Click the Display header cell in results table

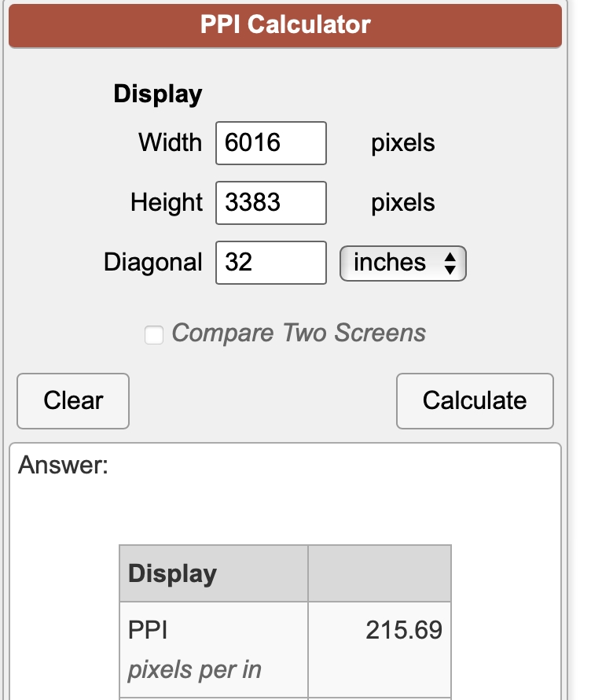tap(172, 573)
